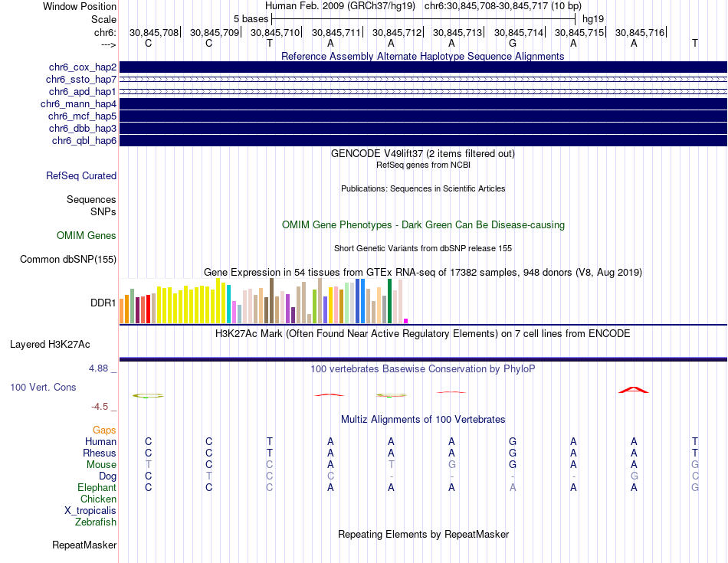728x563 pixels.
Task: Open the Reference Assembly Alternate Haplotype Sequence Alignments title
Action: [x=422, y=56]
